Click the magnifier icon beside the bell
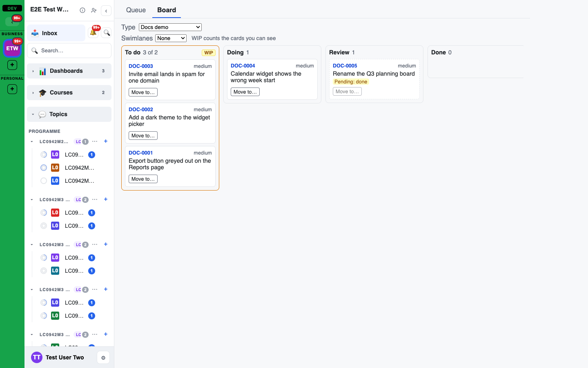 point(107,33)
